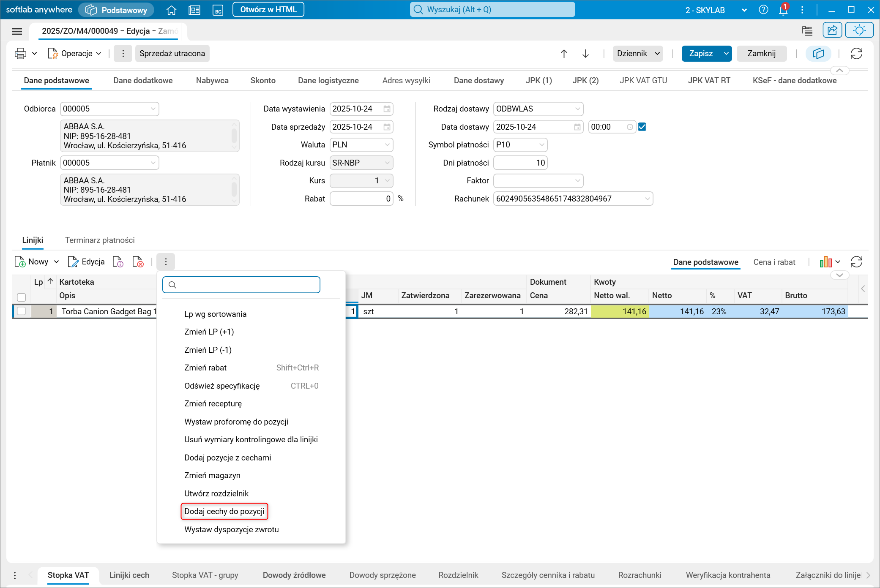Viewport: 880px width, 588px height.
Task: Click the Zapisz button
Action: [x=701, y=54]
